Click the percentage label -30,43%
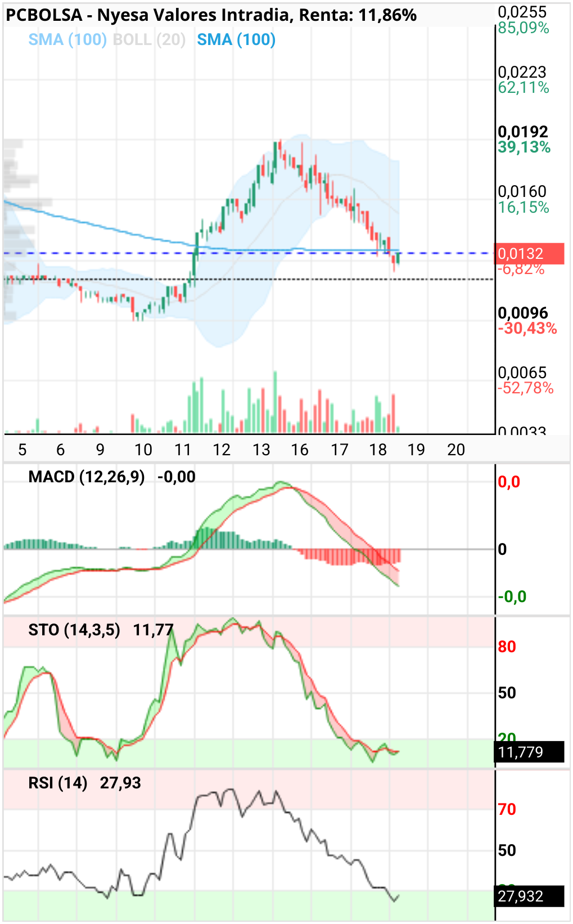 pos(527,329)
